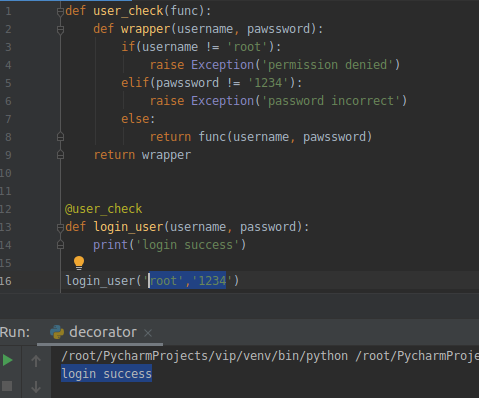
Task: Click the 'return wrapper' statement
Action: 142,155
